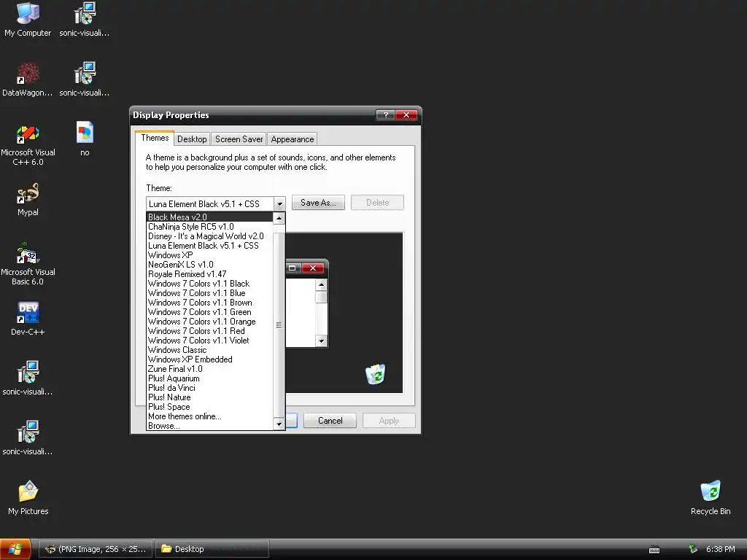Open the Dev-C++ shortcut icon
This screenshot has width=747, height=560.
pyautogui.click(x=28, y=319)
